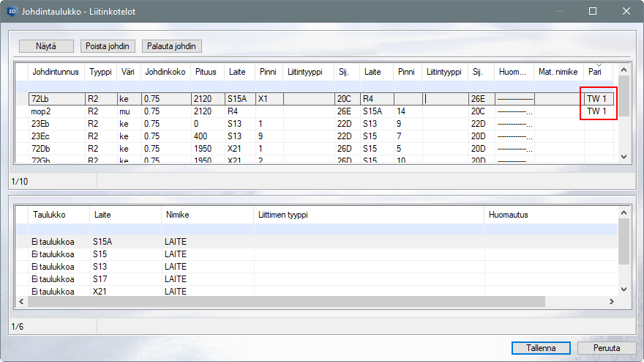Click the Liitintyyppi input cell in row 72Lb
This screenshot has width=644, height=362.
[x=445, y=98]
